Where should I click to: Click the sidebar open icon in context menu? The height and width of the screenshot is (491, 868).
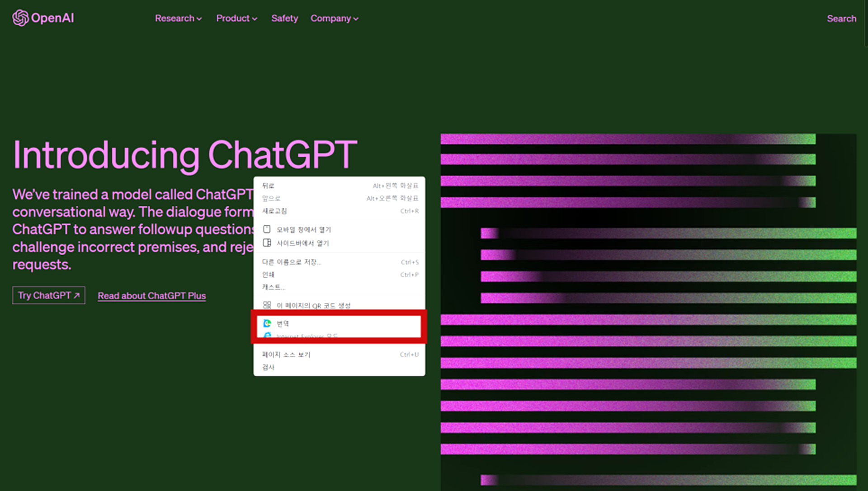click(x=267, y=243)
